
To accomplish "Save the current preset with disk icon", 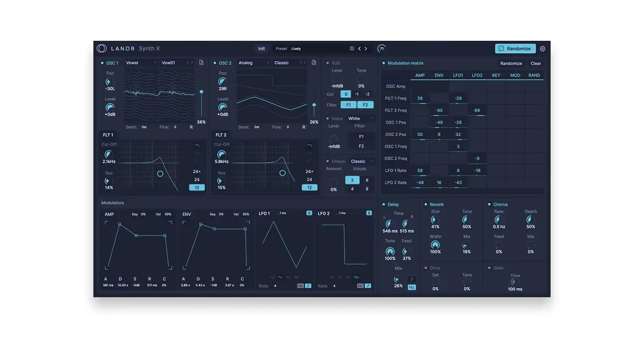I will (x=352, y=48).
